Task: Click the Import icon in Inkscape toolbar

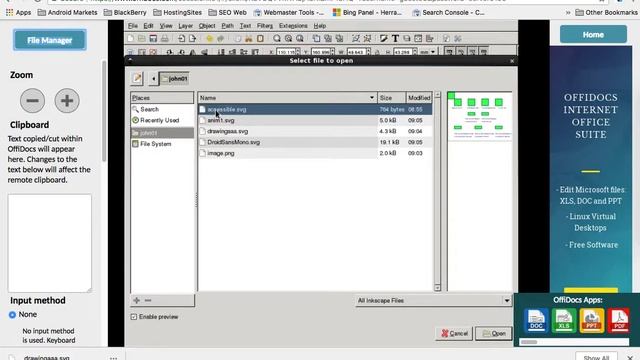Action: [x=181, y=38]
